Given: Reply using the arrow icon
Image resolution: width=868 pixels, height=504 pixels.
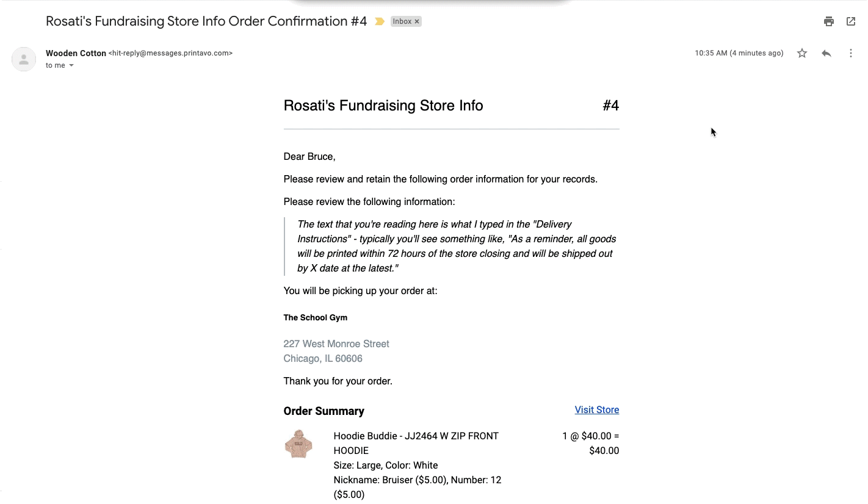Looking at the screenshot, I should click(x=826, y=54).
